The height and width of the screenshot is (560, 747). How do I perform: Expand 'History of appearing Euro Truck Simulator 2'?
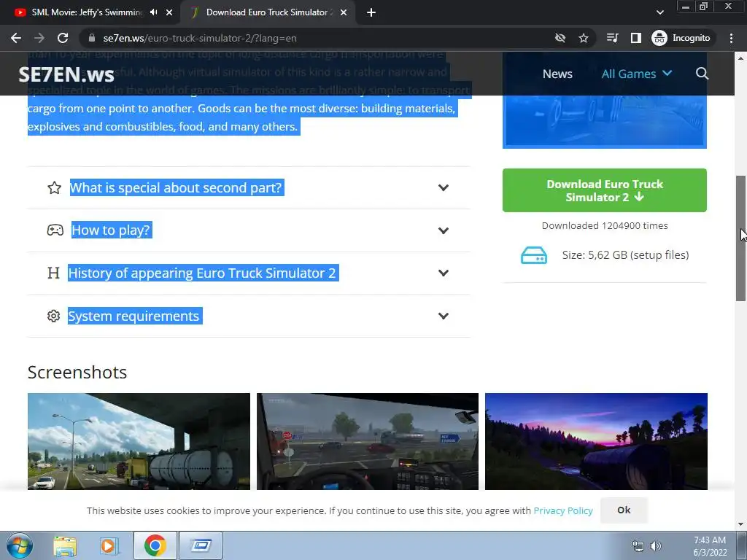[x=249, y=273]
